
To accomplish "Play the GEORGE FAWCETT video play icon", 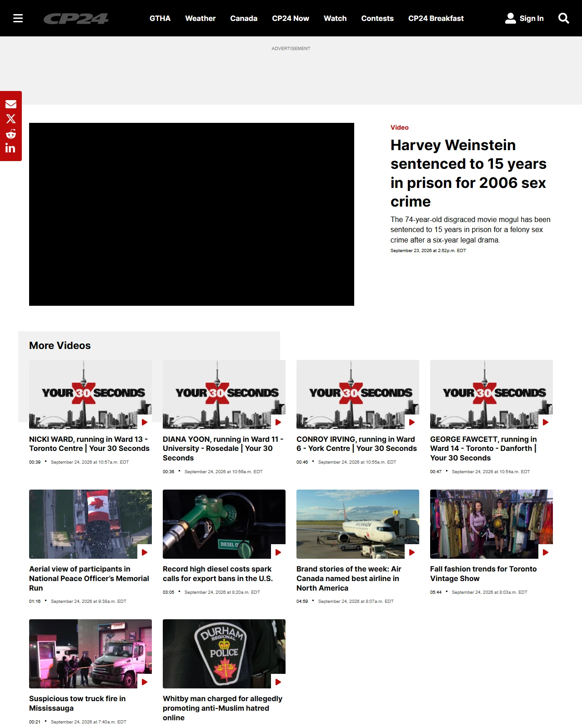I will click(546, 422).
